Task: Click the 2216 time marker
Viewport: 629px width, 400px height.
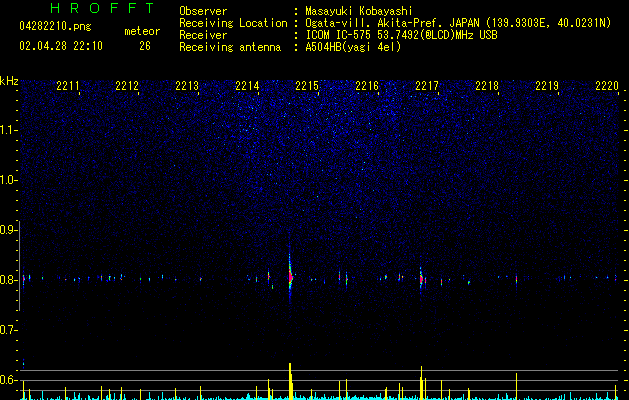Action: [367, 86]
